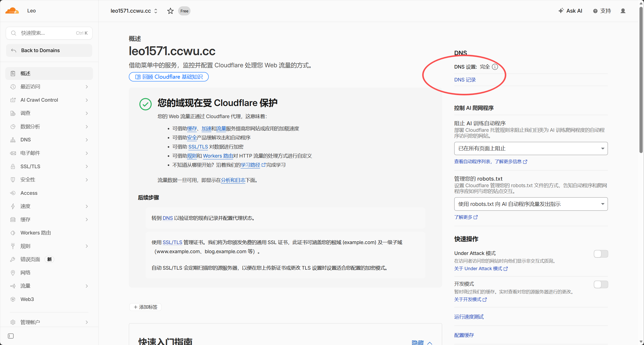Click the Back to Domains arrow
Screen dimensions: 644x345
[14, 51]
